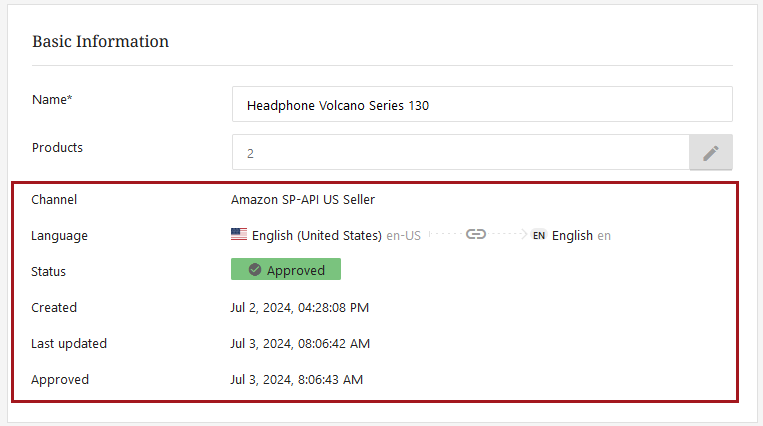
Task: Click the Approved timestamp 8:06:43 AM
Action: [297, 379]
